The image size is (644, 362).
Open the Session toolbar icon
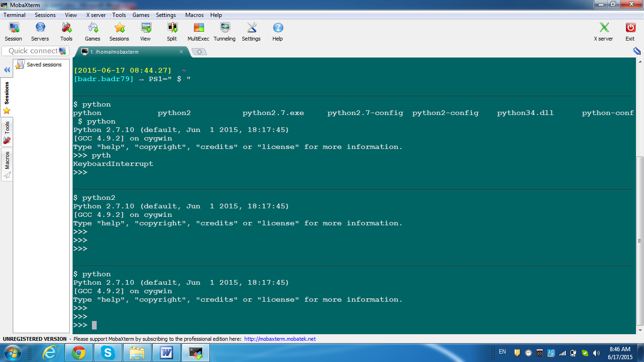[13, 32]
